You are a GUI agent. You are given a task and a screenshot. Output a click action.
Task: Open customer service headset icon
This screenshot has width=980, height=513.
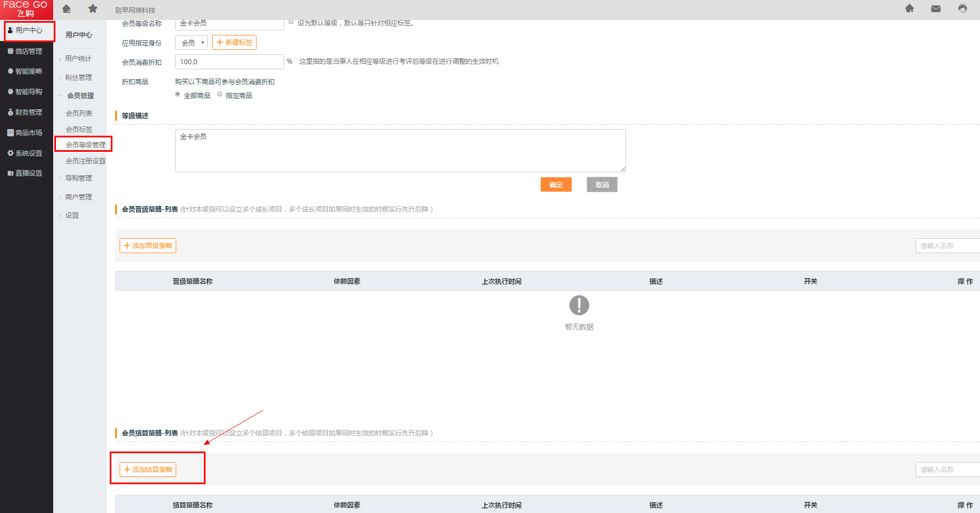click(x=962, y=9)
